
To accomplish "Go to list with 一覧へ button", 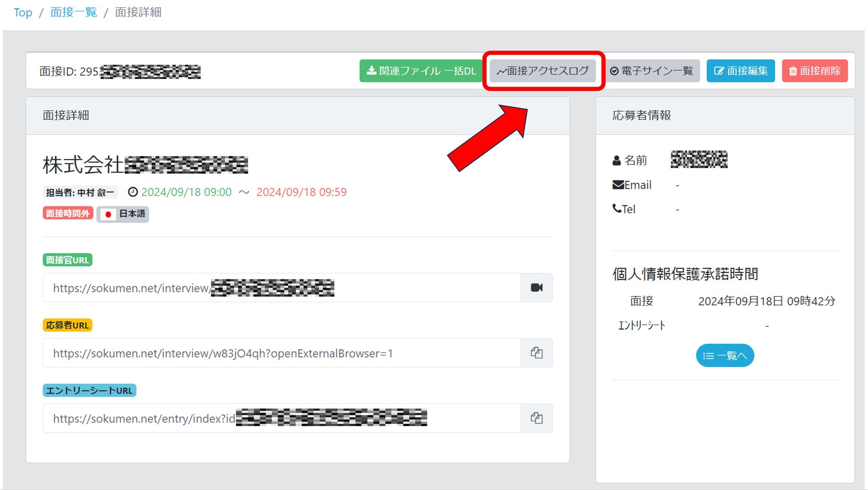I will tap(725, 356).
